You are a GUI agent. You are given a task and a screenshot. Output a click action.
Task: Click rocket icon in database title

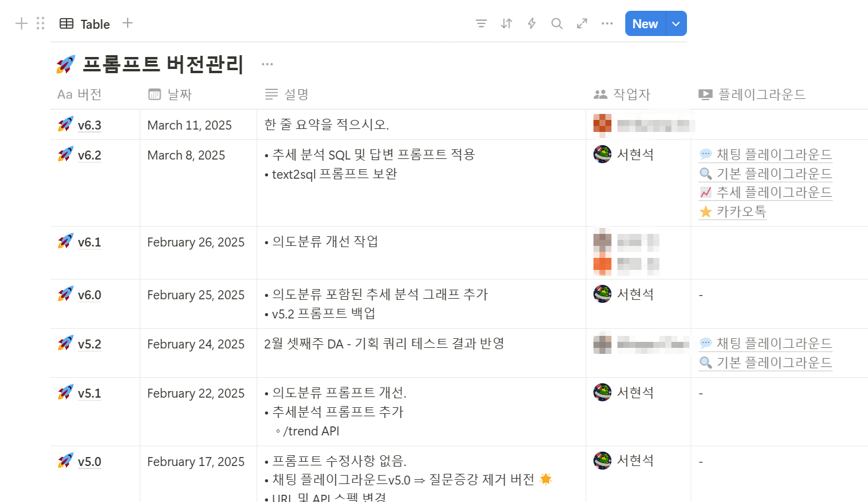(65, 64)
